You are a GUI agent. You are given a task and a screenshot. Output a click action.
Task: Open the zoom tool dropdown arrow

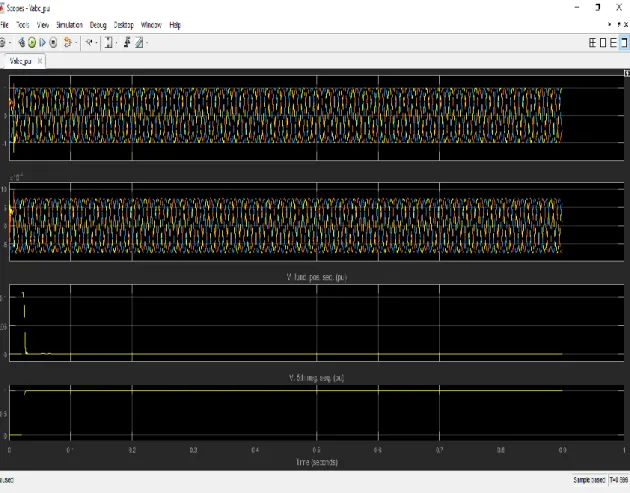(x=96, y=43)
